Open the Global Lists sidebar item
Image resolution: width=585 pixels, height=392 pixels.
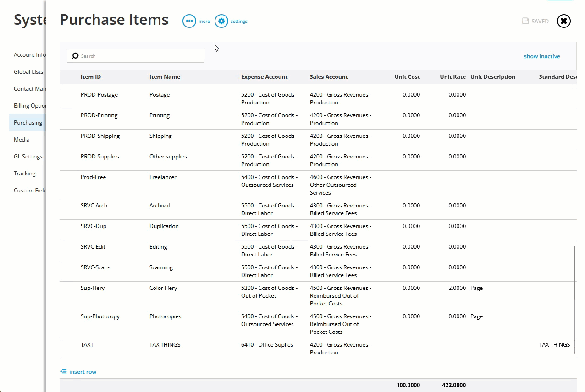pyautogui.click(x=28, y=72)
